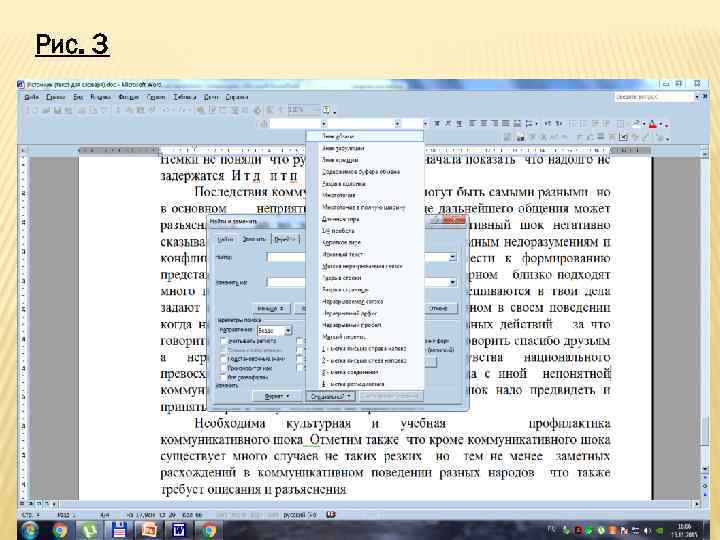The image size is (720, 540).
Task: Choose 'Знак табуляции' from special list
Action: point(365,148)
